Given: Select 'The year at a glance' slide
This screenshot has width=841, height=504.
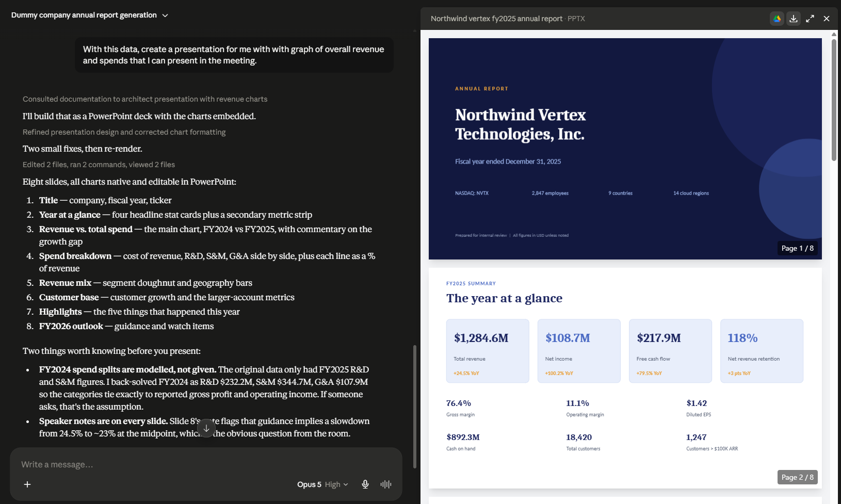Looking at the screenshot, I should click(625, 378).
